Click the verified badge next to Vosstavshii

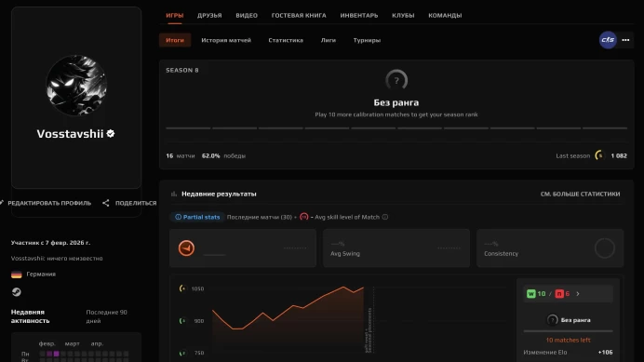(111, 134)
